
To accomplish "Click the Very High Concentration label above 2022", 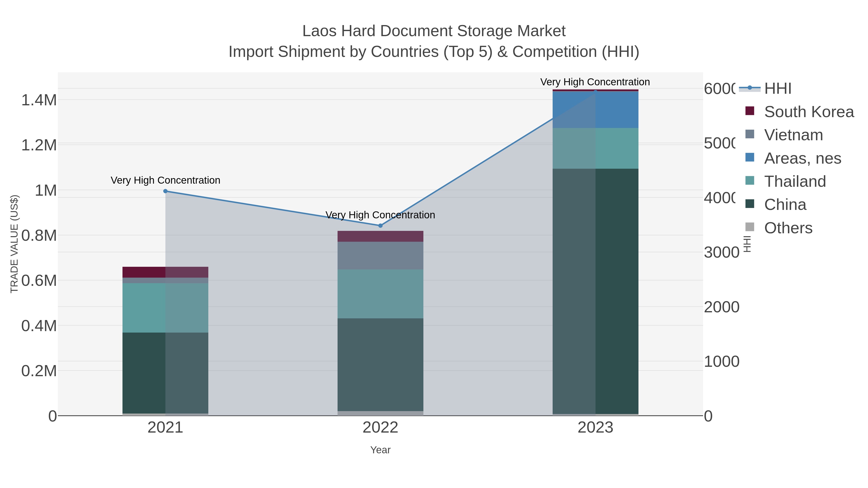I will [x=380, y=215].
